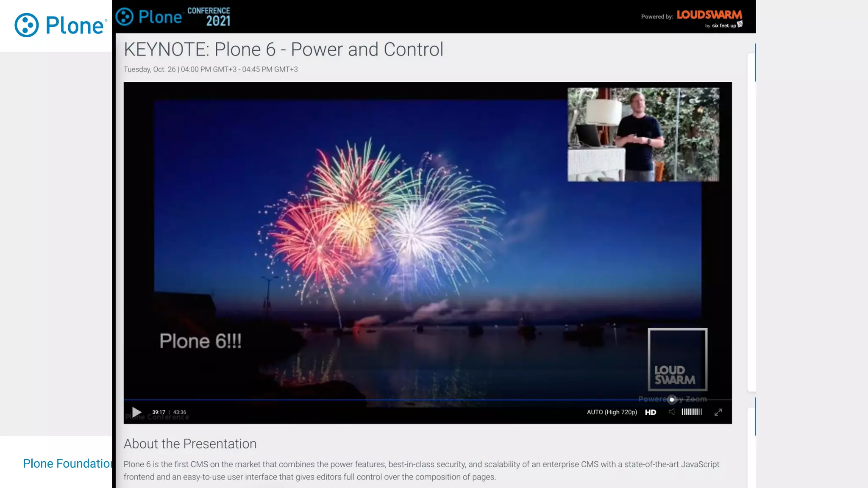Click the six feet up logo text

(x=724, y=25)
